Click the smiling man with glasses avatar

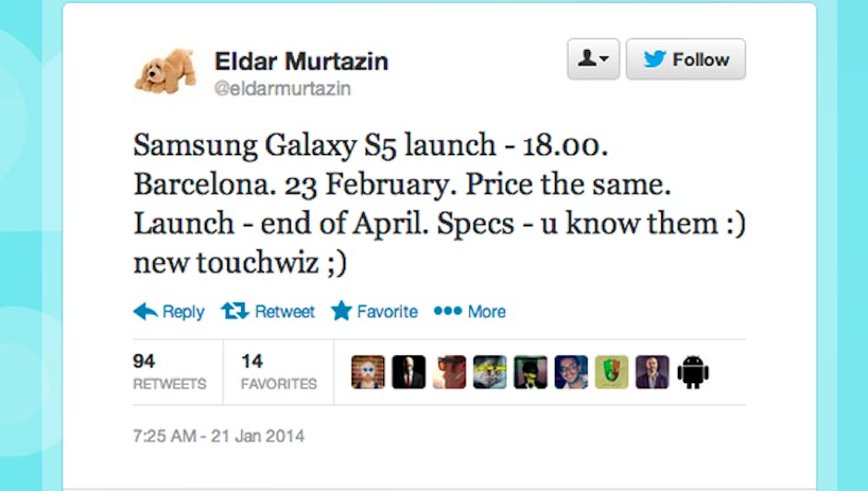571,372
